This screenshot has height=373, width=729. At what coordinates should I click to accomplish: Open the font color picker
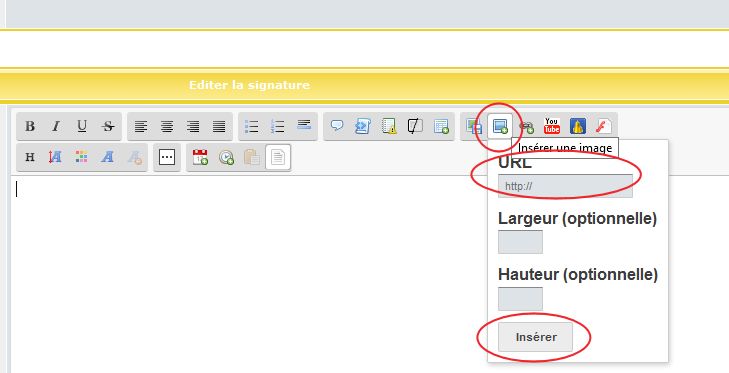[x=81, y=157]
